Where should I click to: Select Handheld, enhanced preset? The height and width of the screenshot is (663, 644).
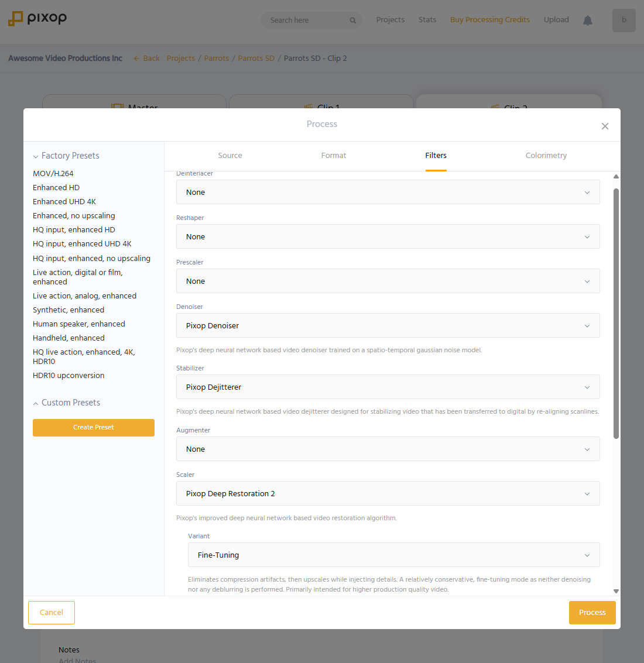tap(68, 338)
